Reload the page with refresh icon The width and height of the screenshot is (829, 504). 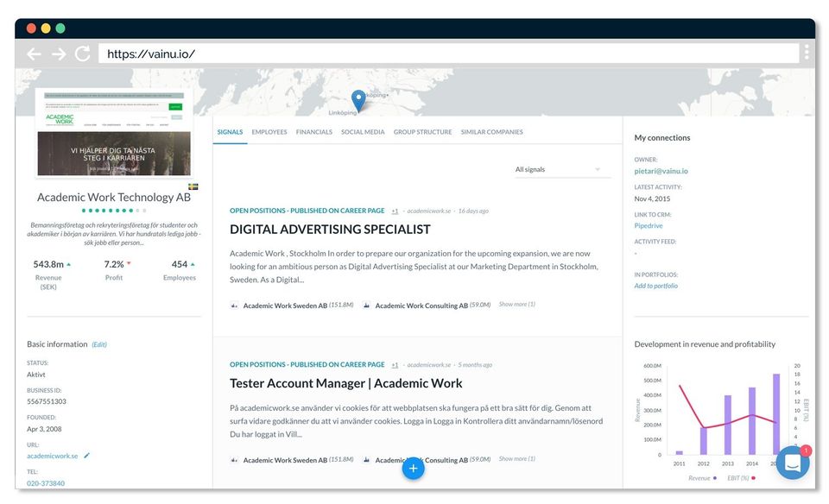(x=83, y=54)
